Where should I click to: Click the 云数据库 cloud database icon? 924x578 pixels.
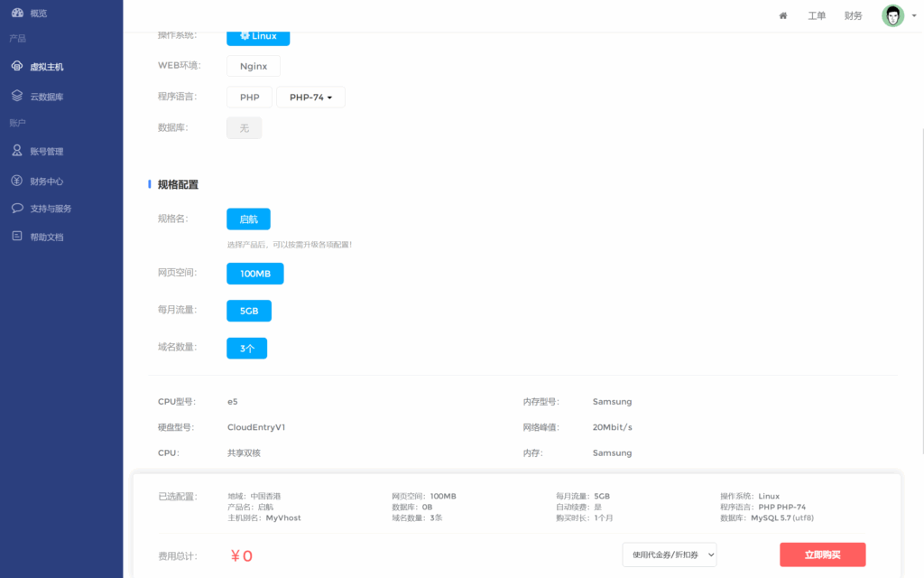[17, 96]
